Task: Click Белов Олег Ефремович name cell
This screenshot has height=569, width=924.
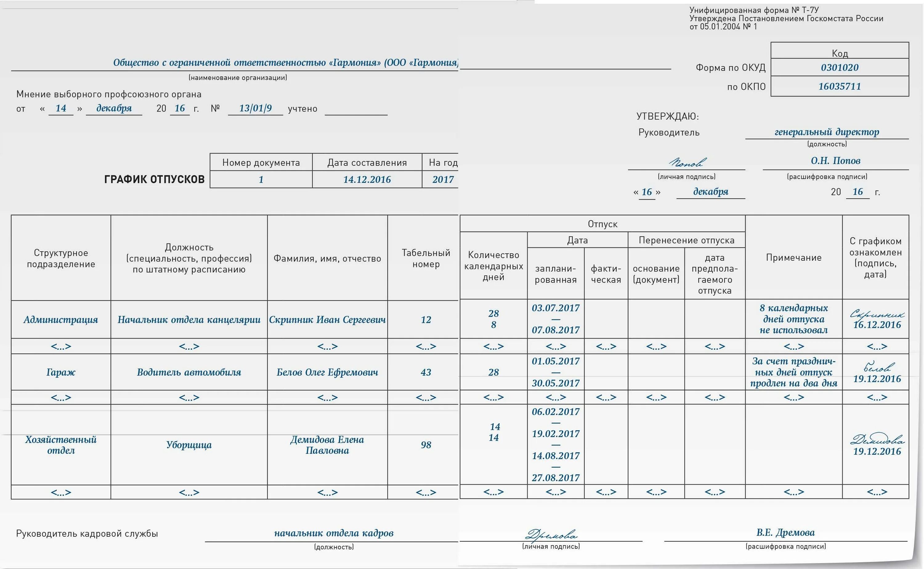Action: 327,372
